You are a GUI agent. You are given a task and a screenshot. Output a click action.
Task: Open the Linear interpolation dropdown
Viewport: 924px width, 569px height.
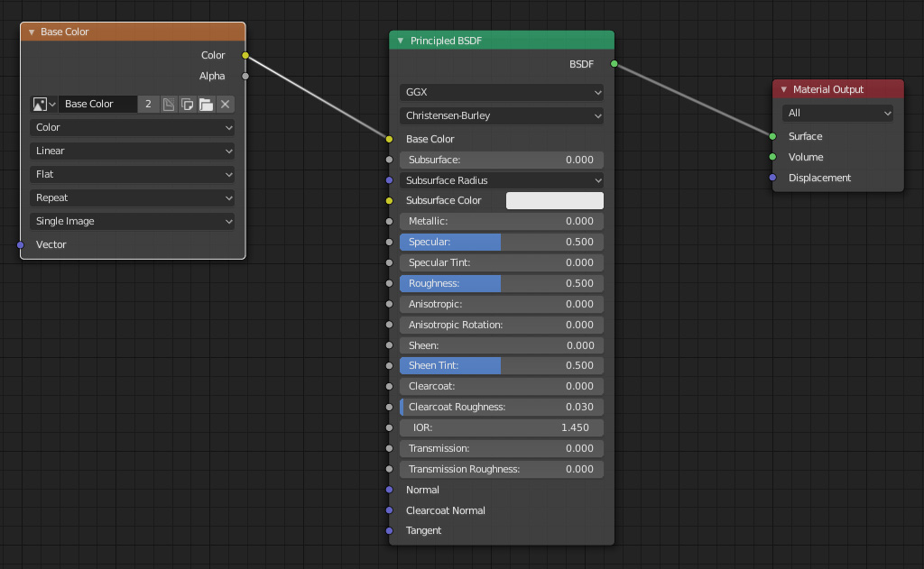(x=132, y=151)
